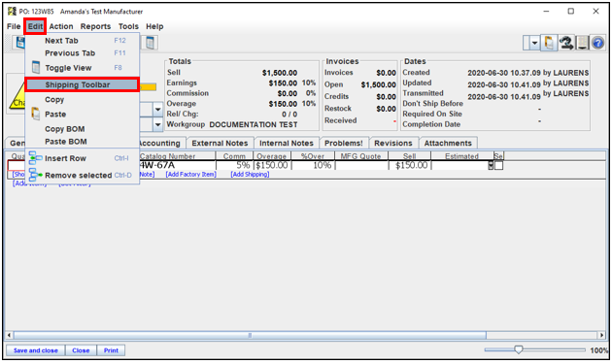Click the Estimated column header
Viewport: 612px width, 364px height.
pyautogui.click(x=461, y=156)
